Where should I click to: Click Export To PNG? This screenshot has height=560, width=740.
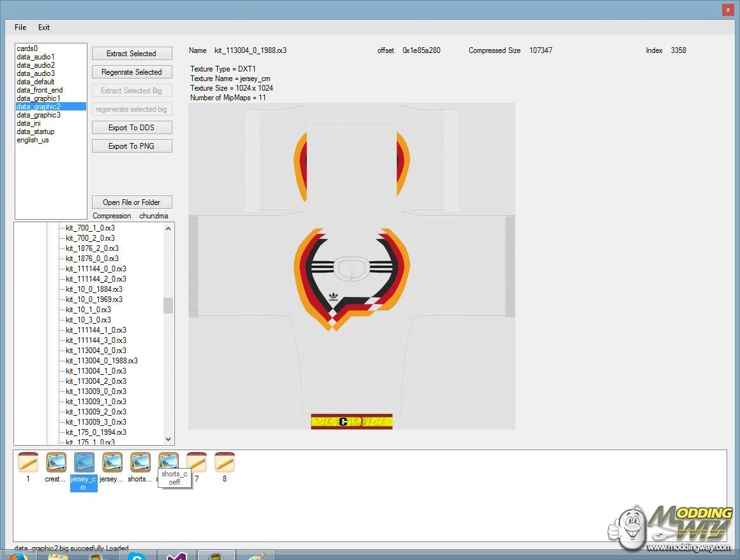132,146
